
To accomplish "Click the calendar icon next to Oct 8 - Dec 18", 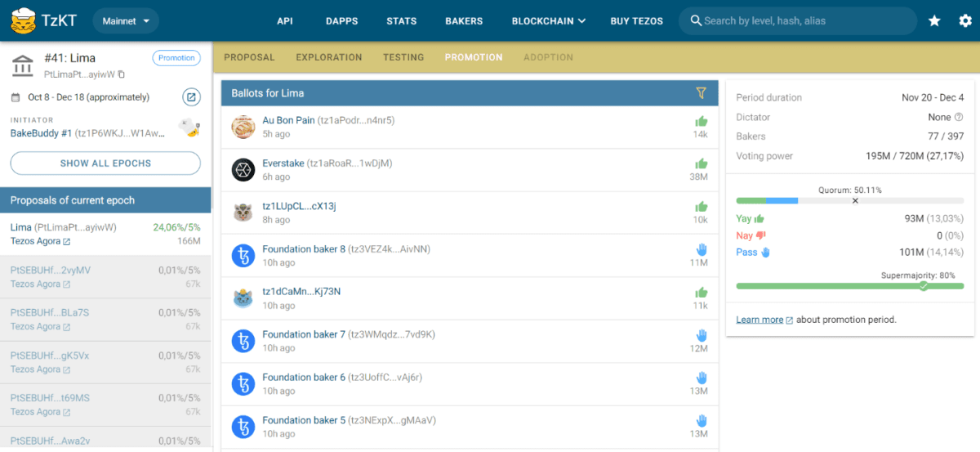I will (x=16, y=97).
